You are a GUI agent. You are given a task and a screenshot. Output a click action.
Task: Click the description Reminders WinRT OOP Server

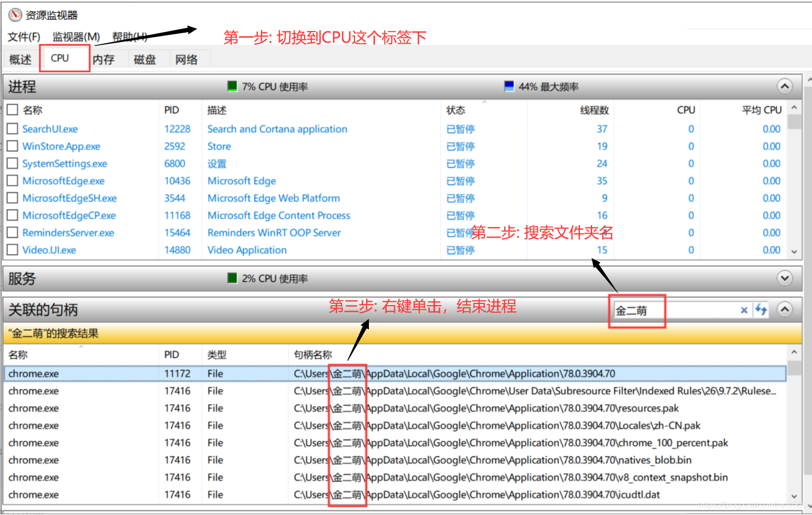tap(274, 233)
